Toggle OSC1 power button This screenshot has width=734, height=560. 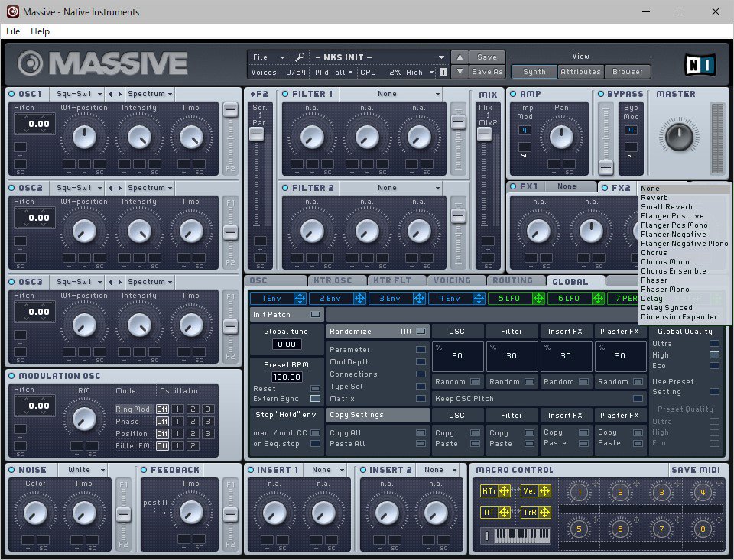11,94
